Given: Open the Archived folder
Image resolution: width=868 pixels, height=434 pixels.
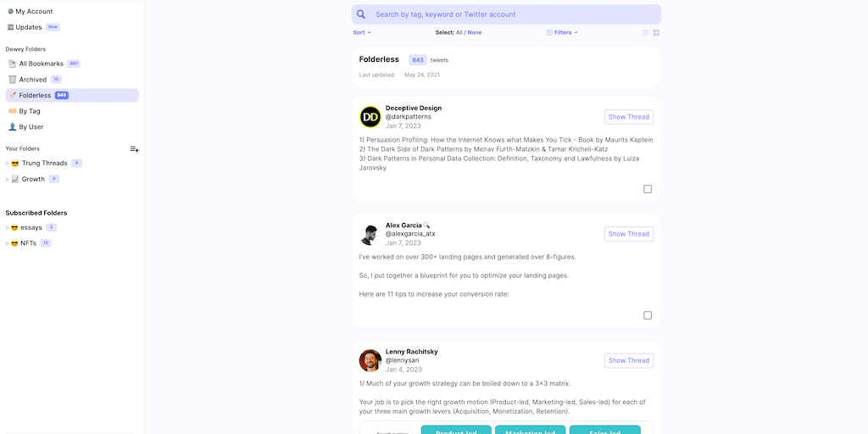Looking at the screenshot, I should (33, 80).
